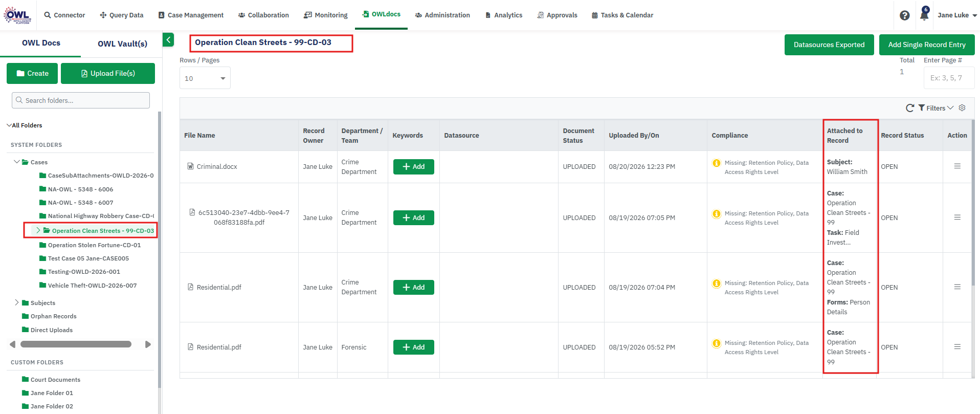Open the notifications bell icon
Image resolution: width=980 pixels, height=414 pixels.
tap(924, 14)
